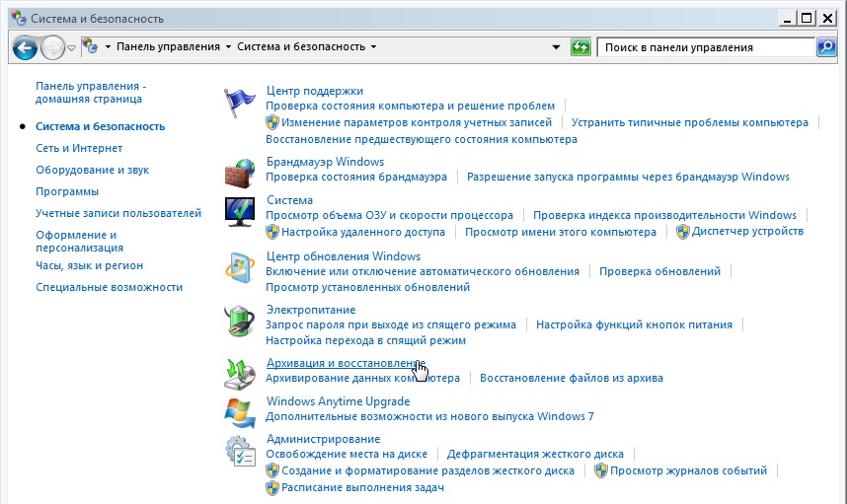The width and height of the screenshot is (847, 504).
Task: Click the Электропитание battery icon
Action: 240,321
